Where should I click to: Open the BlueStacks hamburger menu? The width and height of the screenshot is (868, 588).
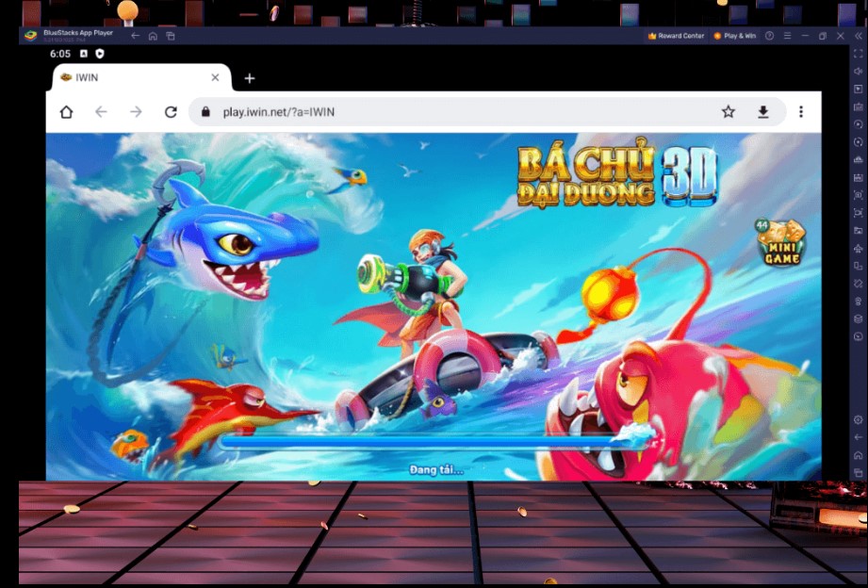[x=788, y=35]
